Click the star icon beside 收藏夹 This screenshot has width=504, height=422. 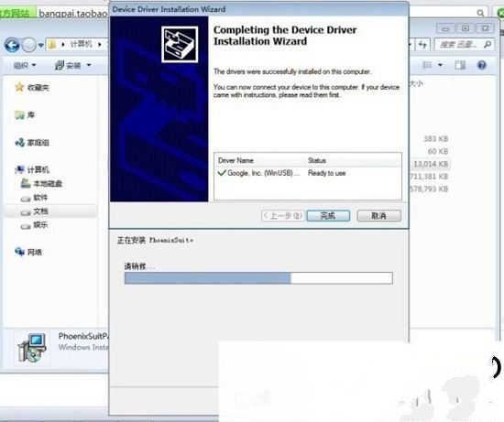[19, 87]
